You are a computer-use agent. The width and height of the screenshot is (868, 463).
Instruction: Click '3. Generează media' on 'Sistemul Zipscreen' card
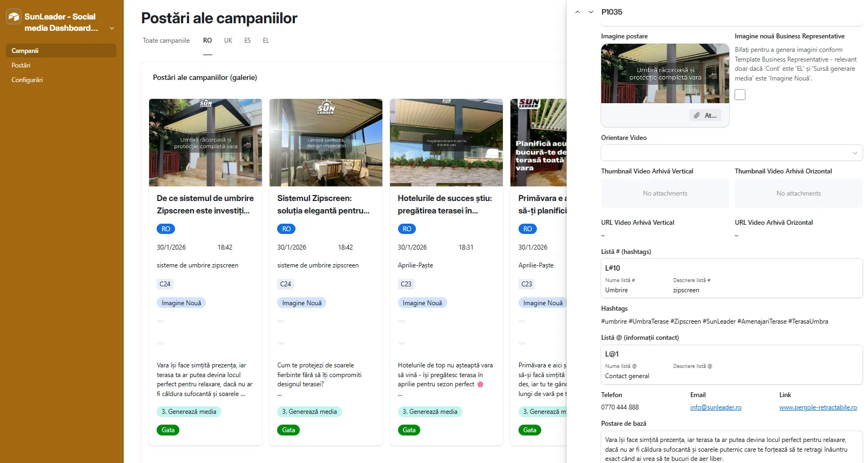click(x=309, y=412)
